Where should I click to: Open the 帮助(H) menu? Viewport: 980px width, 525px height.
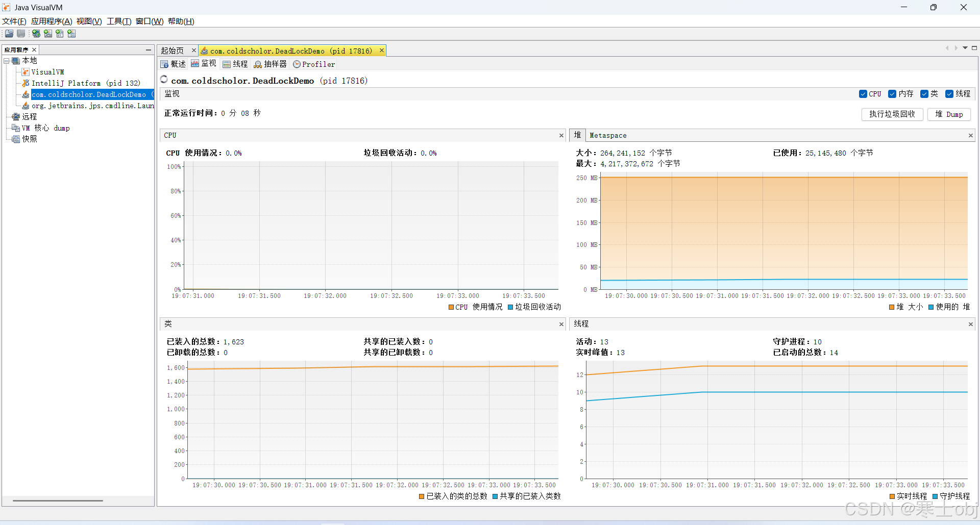181,21
